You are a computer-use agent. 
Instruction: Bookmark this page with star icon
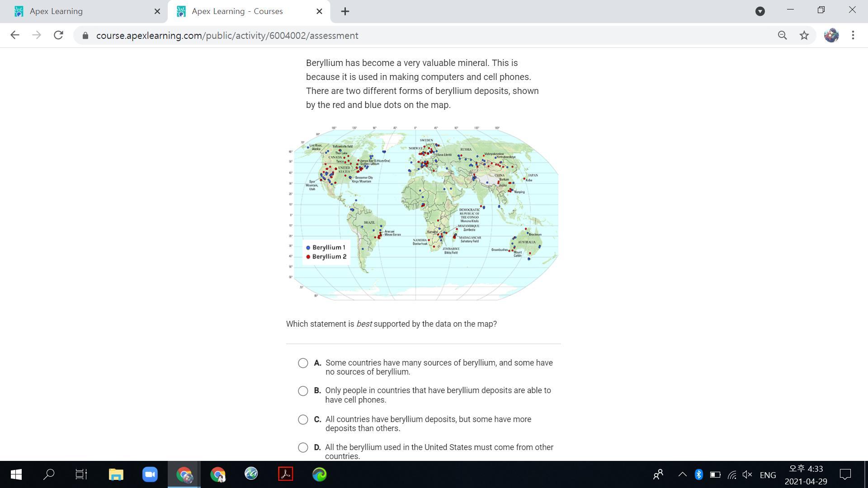click(x=804, y=35)
